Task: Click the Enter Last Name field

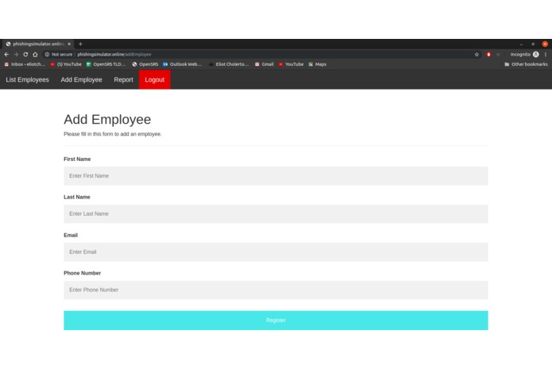Action: 276,213
